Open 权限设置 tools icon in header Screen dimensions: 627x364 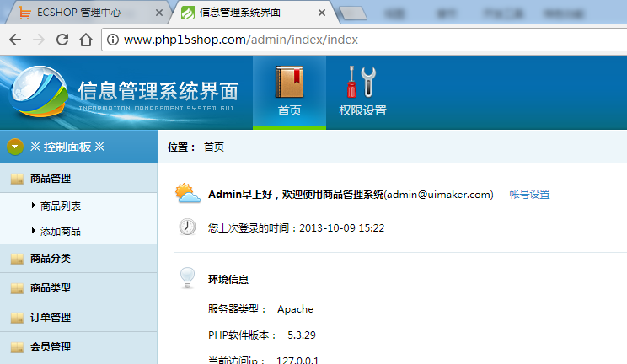click(x=362, y=83)
